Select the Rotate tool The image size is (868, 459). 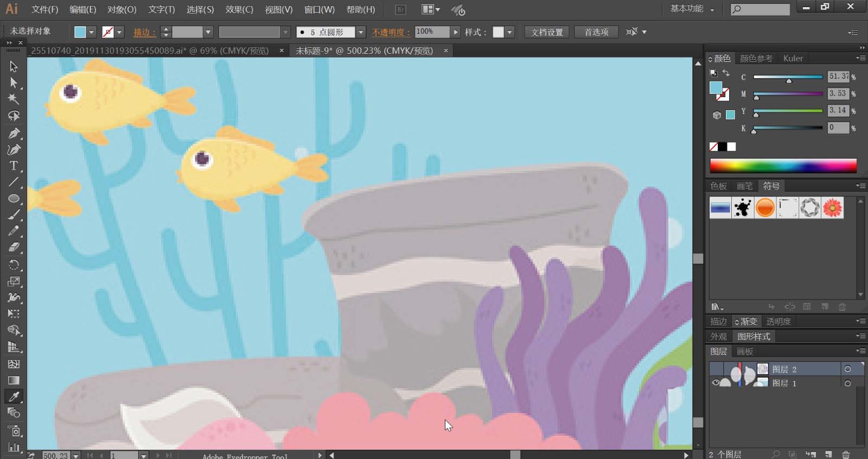[14, 265]
